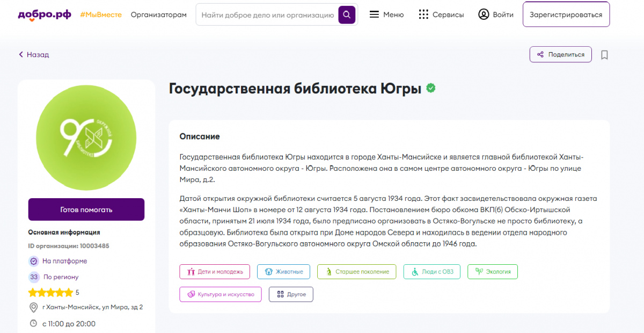
Task: Click the five-star rating
Action: coord(50,293)
